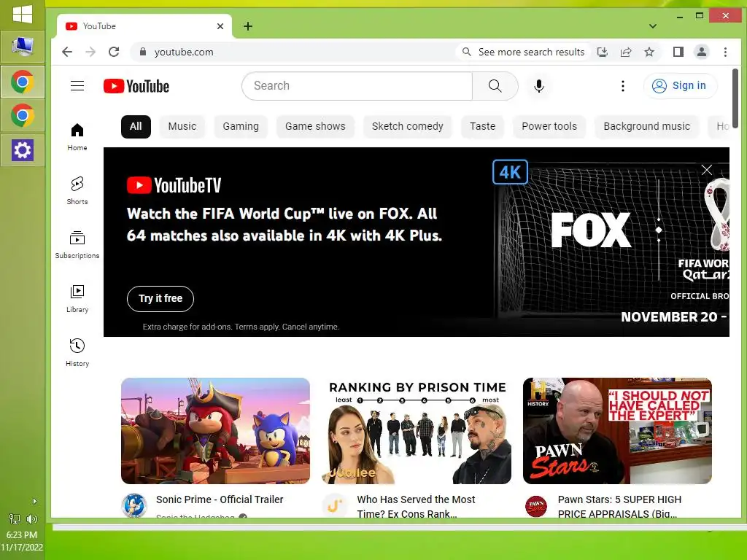The height and width of the screenshot is (560, 747).
Task: Go back in the browser
Action: tap(67, 52)
